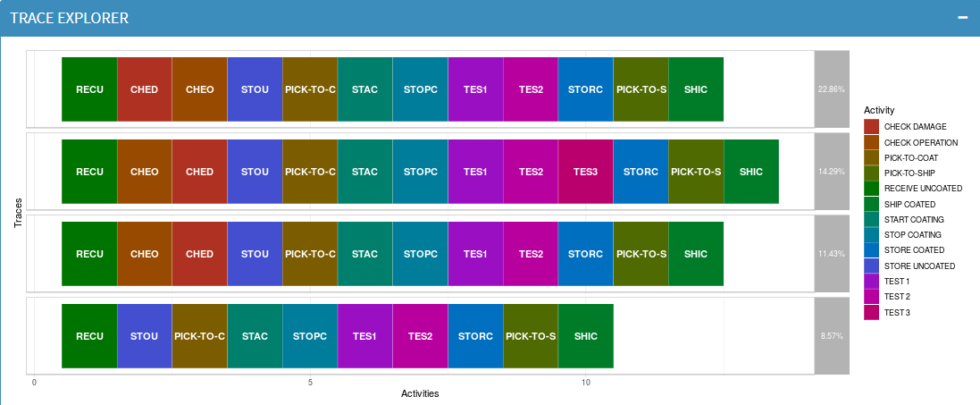This screenshot has height=405, width=980.
Task: Click the TRACE EXPLORER title
Action: (70, 18)
